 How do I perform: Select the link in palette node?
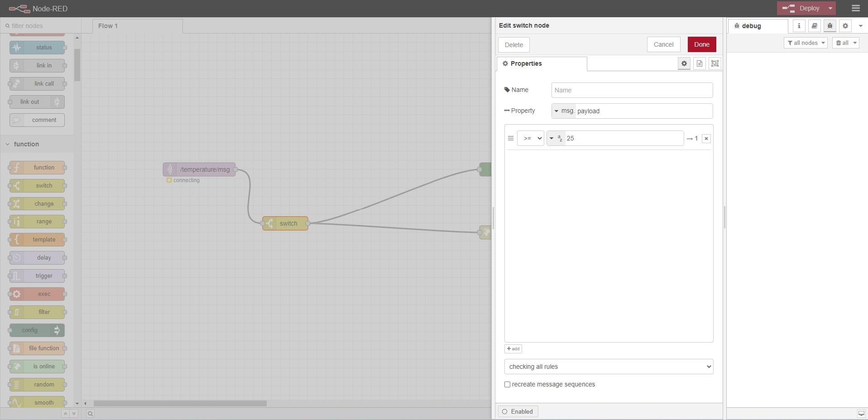point(37,66)
